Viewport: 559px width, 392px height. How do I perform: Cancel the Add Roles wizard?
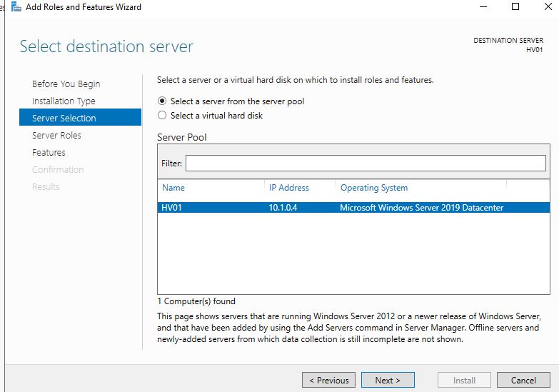pos(523,380)
